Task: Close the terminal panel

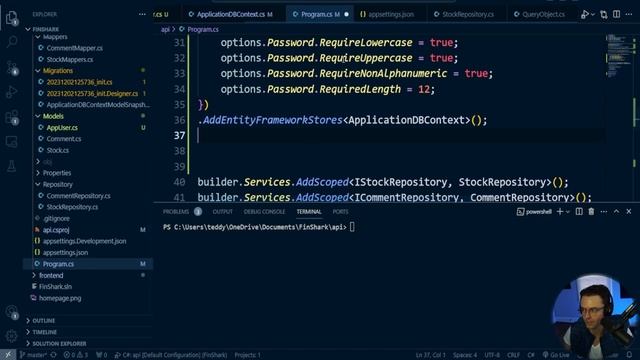Action: [629, 211]
